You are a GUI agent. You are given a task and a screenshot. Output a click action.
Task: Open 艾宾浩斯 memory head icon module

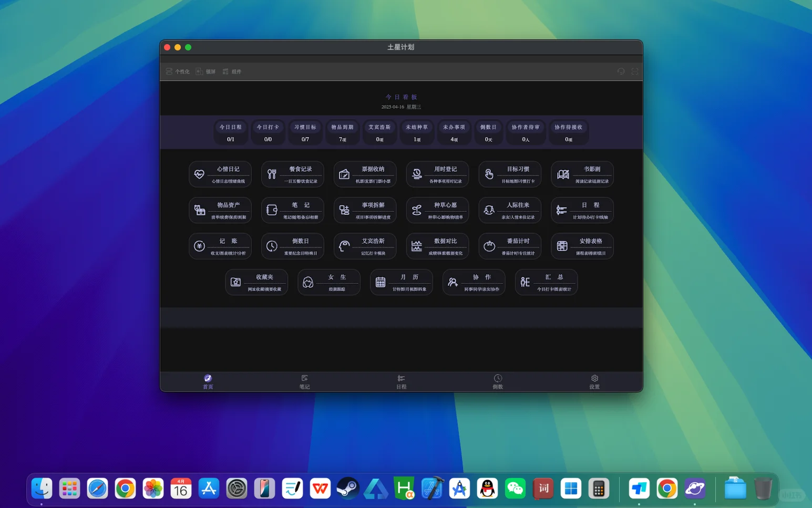click(x=365, y=246)
